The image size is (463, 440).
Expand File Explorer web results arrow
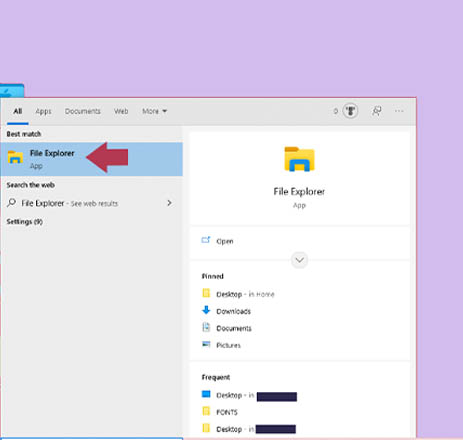click(169, 203)
